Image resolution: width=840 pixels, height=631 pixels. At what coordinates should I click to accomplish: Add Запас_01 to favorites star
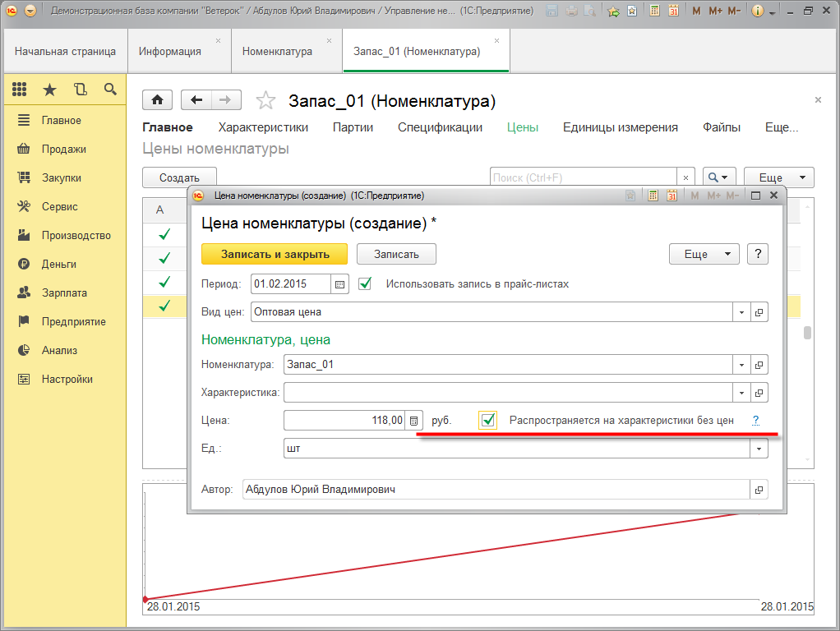click(265, 101)
